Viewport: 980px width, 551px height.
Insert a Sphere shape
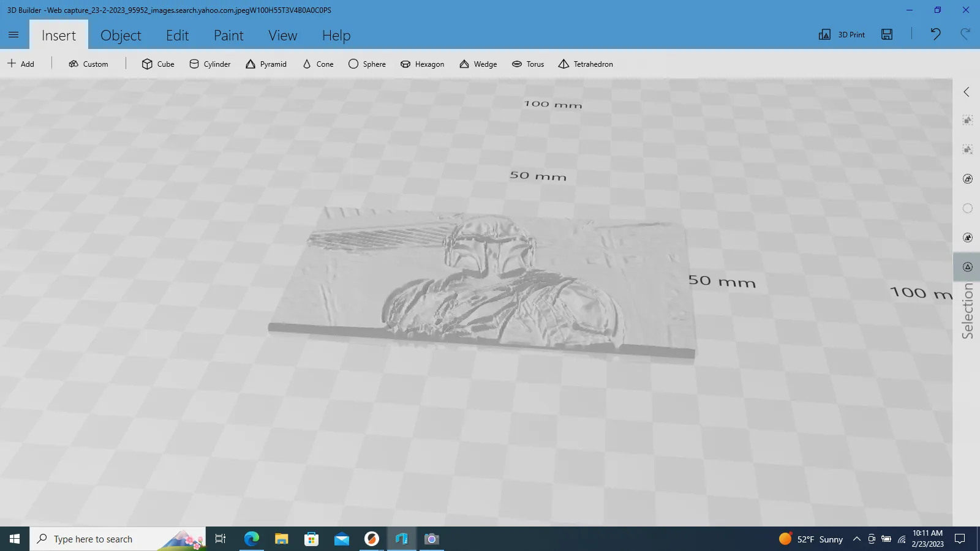[x=367, y=64]
